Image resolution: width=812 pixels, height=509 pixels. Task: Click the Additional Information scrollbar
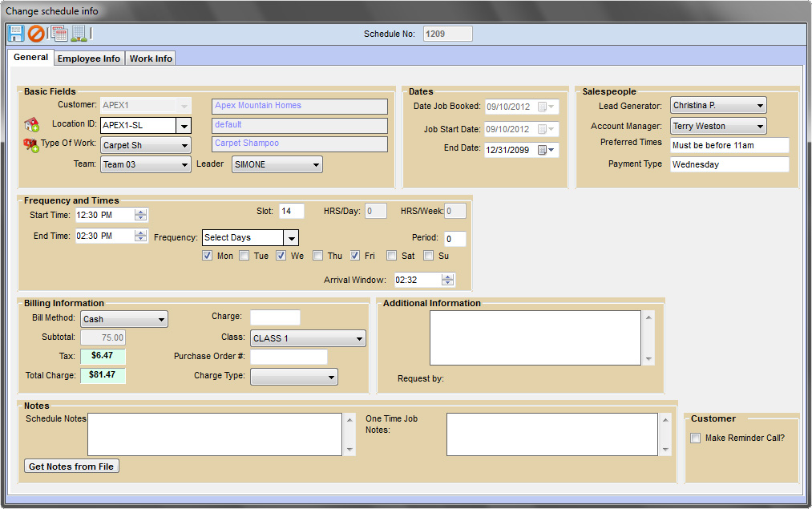pyautogui.click(x=648, y=338)
